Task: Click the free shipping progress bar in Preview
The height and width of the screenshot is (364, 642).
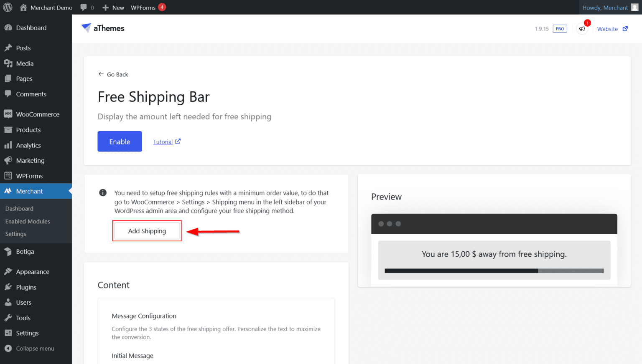Action: tap(494, 270)
